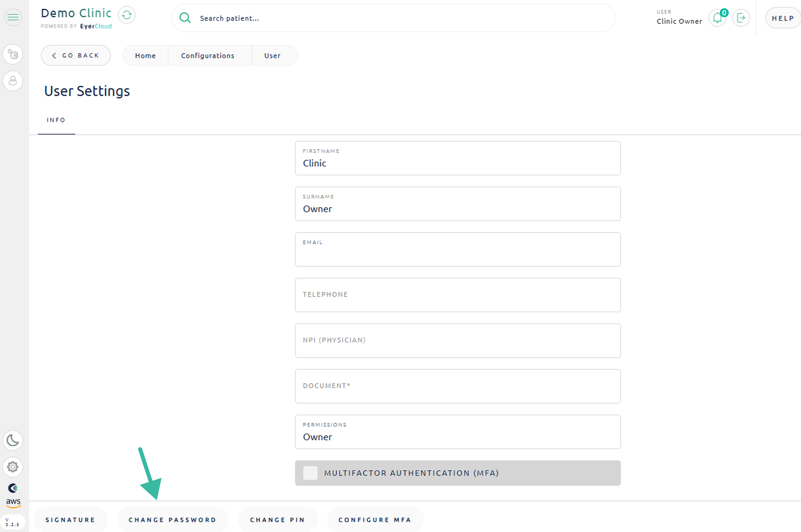Viewport: 801px width, 532px height.
Task: Open the exams list sidebar icon
Action: [13, 54]
